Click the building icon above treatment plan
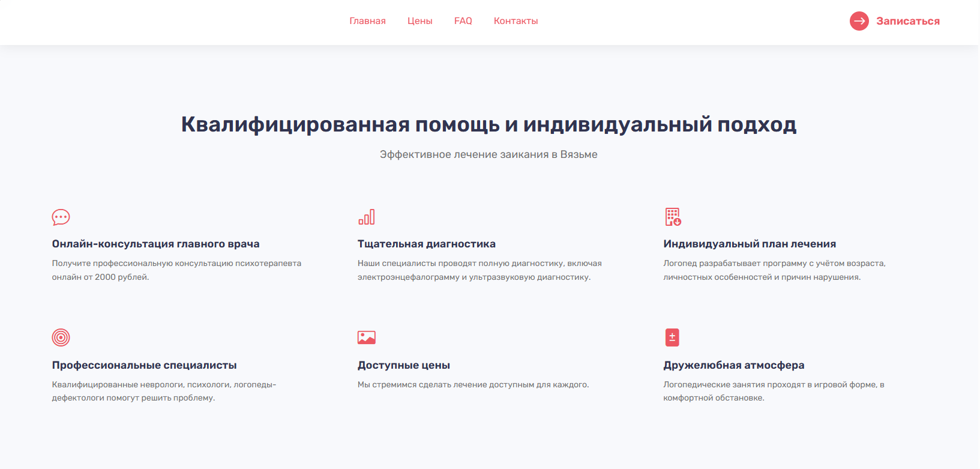Viewport: 980px width, 469px height. pos(673,217)
